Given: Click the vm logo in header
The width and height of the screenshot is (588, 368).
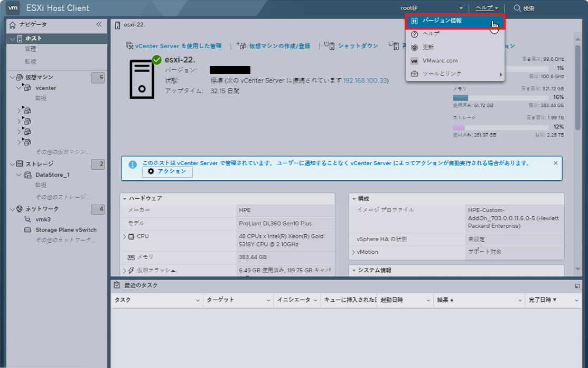Looking at the screenshot, I should (13, 8).
